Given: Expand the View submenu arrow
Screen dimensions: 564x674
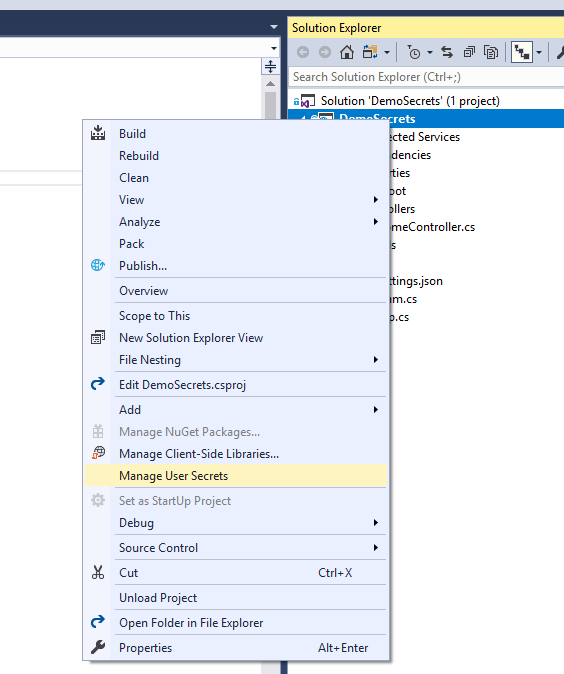Looking at the screenshot, I should click(376, 200).
